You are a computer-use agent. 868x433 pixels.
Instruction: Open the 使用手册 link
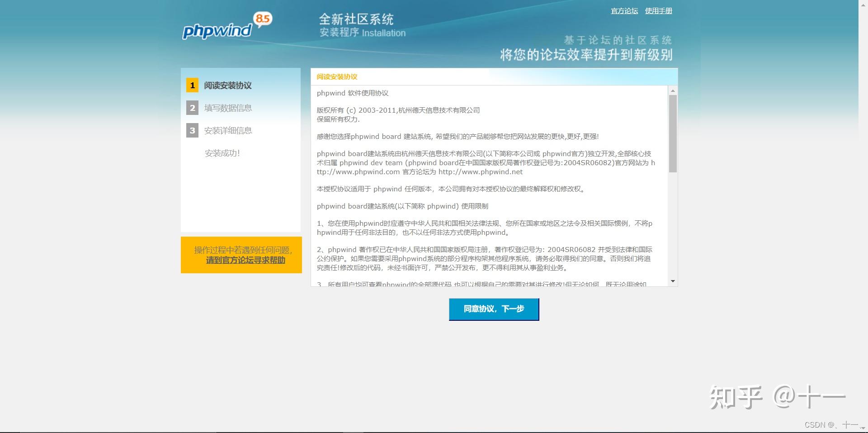(659, 11)
